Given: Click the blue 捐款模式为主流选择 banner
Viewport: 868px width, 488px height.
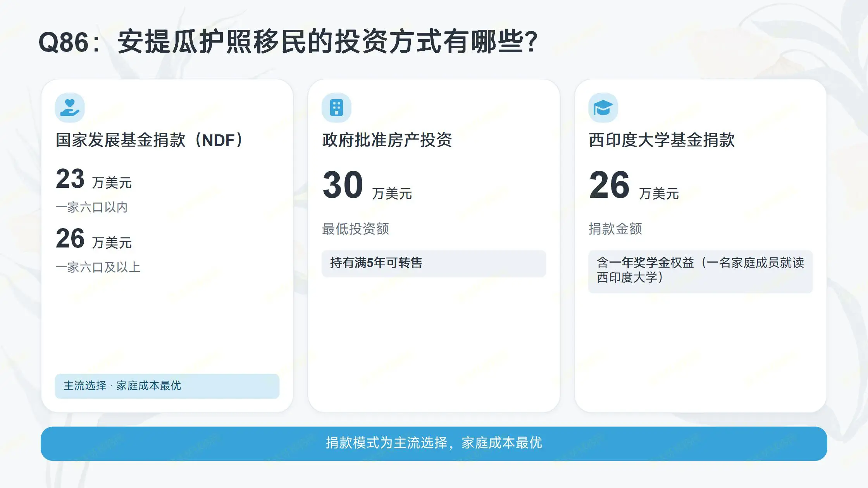Looking at the screenshot, I should click(x=434, y=443).
